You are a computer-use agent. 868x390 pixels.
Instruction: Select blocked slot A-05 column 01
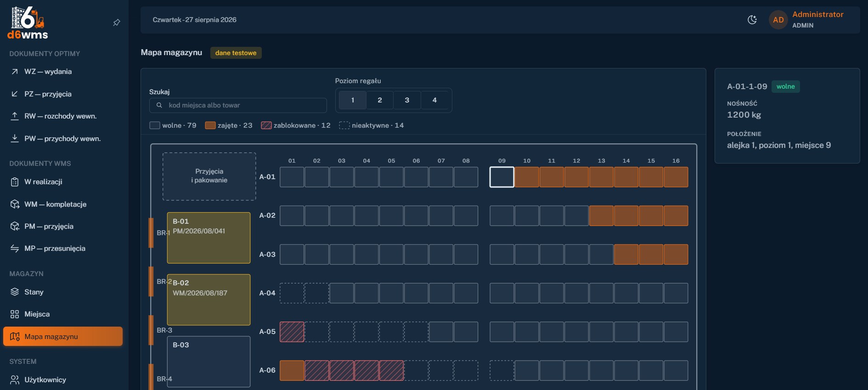pyautogui.click(x=292, y=332)
